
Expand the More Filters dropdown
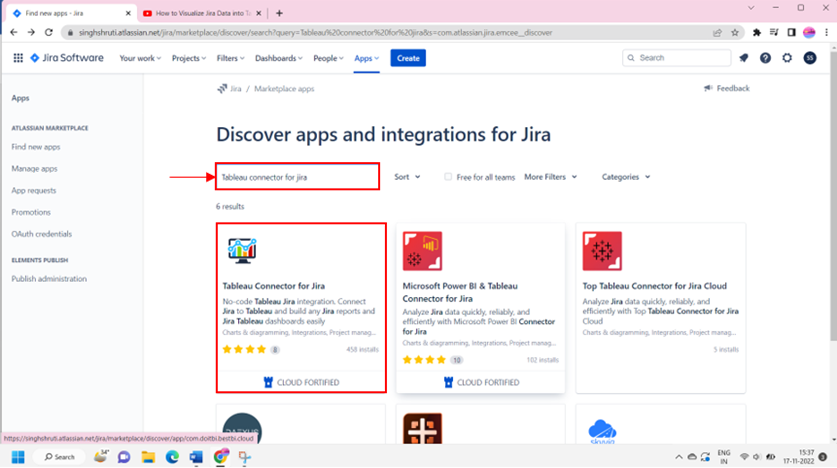point(550,177)
